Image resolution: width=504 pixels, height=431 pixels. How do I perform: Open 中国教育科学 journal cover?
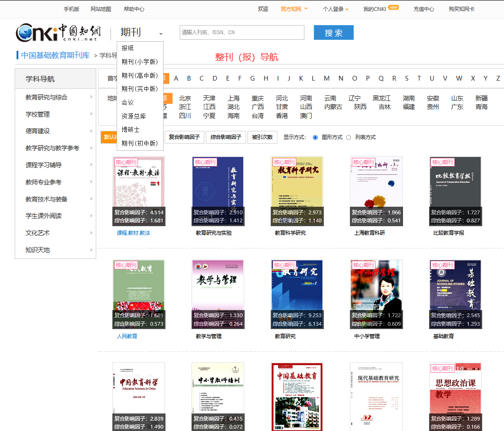point(139,397)
